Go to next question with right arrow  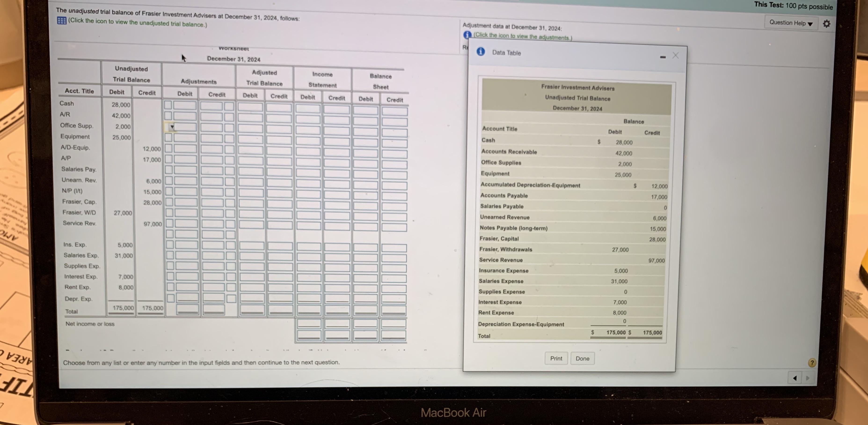click(x=808, y=378)
